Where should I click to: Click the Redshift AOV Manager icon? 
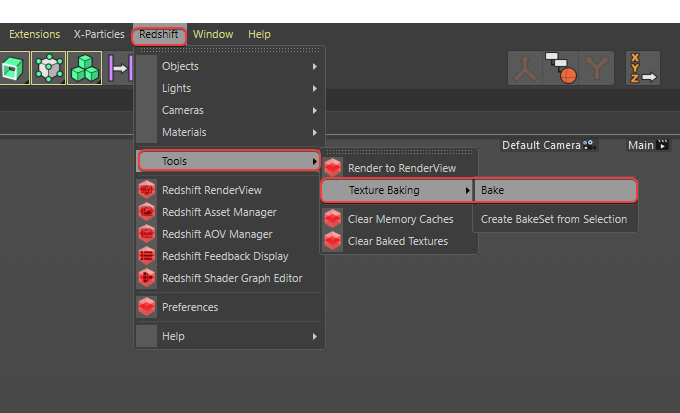[147, 234]
